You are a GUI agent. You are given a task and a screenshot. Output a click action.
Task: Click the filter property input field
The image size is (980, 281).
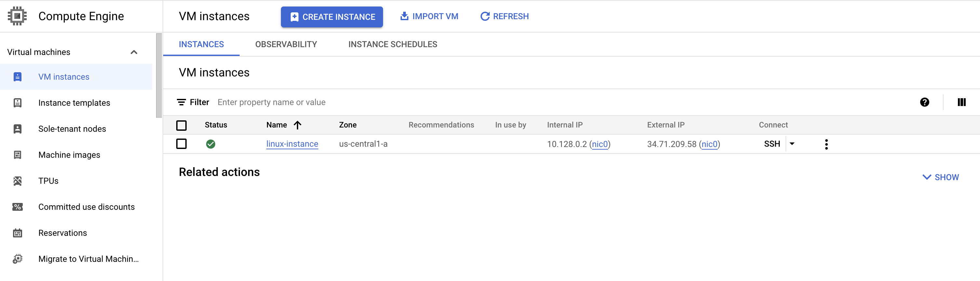[x=563, y=102]
